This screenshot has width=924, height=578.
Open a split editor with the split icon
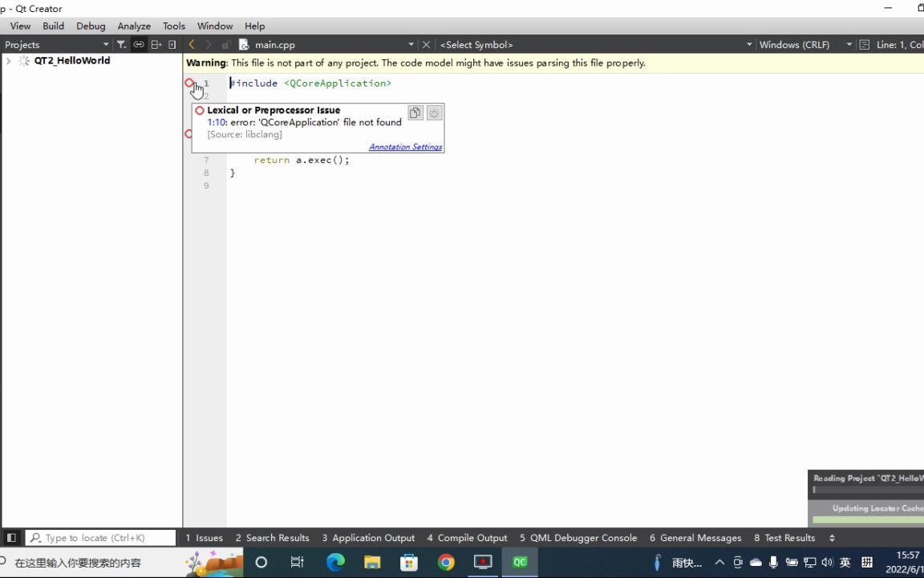156,44
